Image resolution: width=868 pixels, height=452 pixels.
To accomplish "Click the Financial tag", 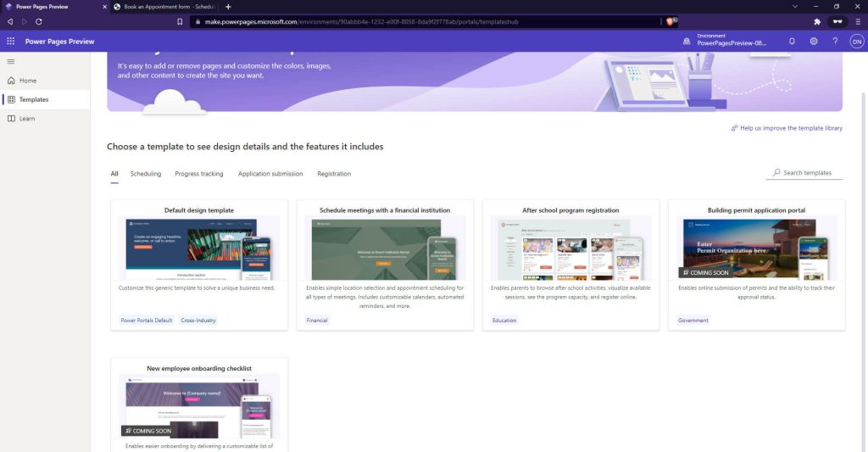I will click(x=317, y=321).
